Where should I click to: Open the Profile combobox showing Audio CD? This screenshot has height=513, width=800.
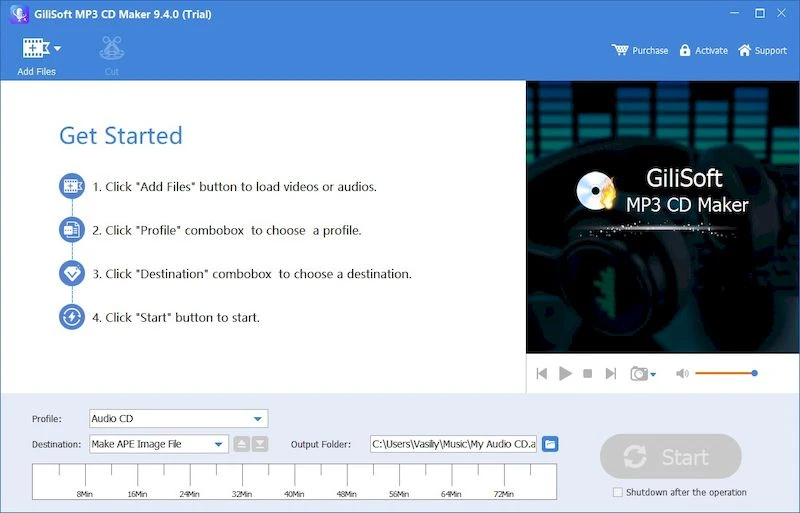tap(178, 419)
